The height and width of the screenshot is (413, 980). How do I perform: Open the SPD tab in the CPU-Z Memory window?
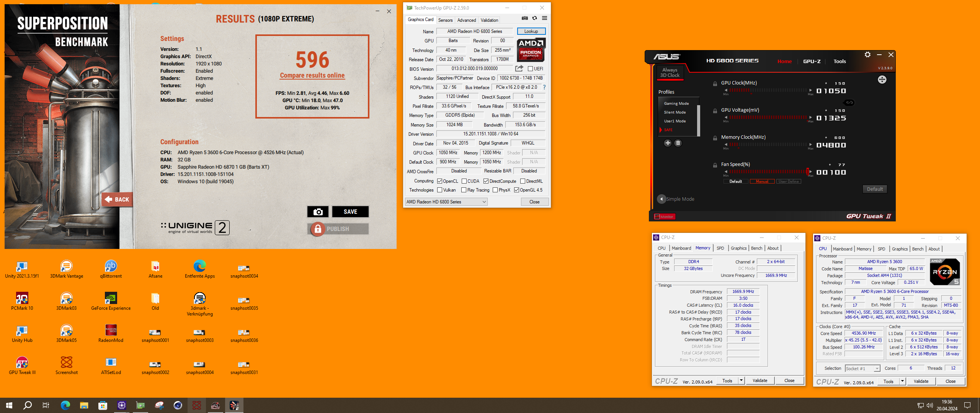[720, 248]
